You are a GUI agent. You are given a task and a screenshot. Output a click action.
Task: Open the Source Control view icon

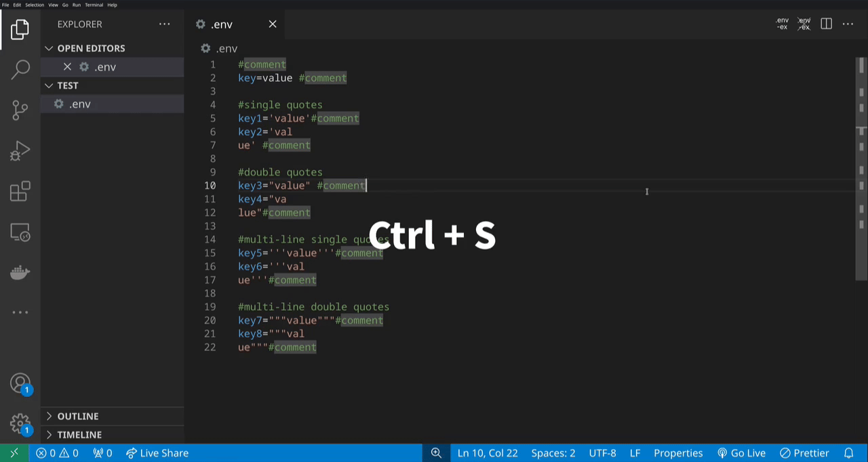(x=20, y=110)
